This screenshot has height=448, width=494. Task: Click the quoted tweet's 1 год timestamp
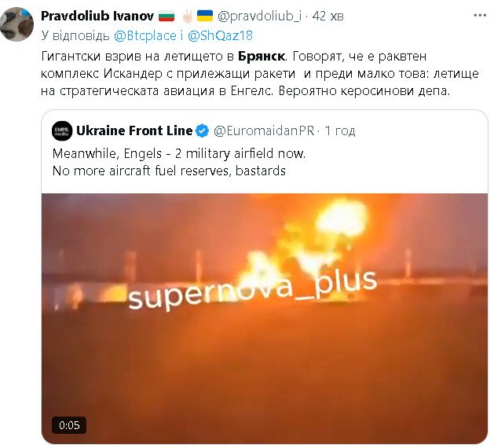tap(340, 130)
